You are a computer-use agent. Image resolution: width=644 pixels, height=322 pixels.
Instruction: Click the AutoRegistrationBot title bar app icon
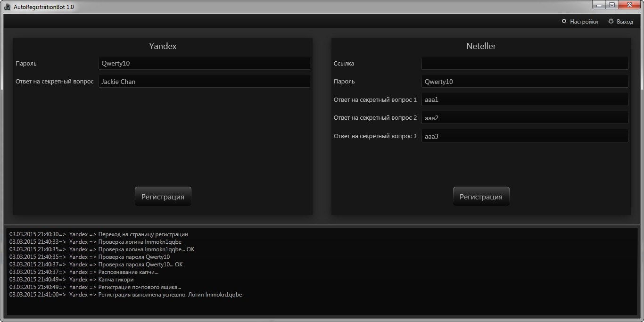(7, 7)
